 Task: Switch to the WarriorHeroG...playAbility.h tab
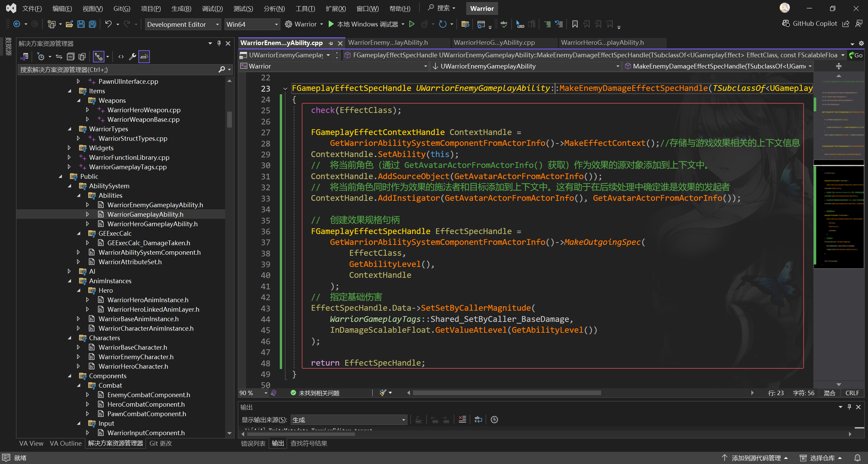602,43
